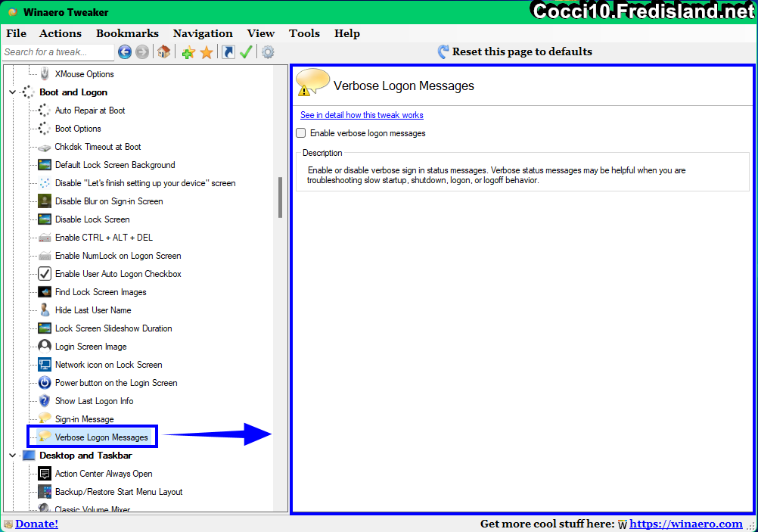Open settings with the gear icon
The image size is (758, 532).
[x=268, y=51]
